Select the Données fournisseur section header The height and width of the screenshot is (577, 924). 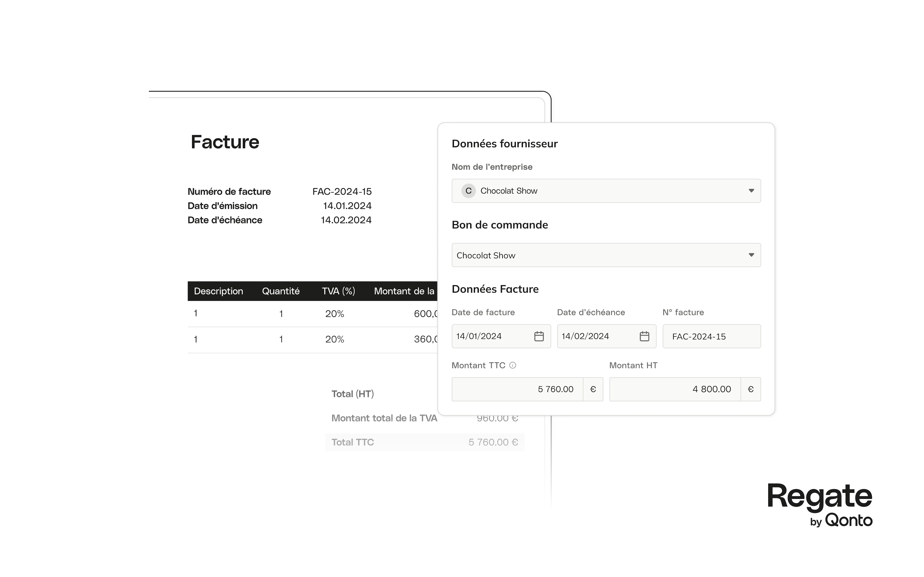point(505,144)
